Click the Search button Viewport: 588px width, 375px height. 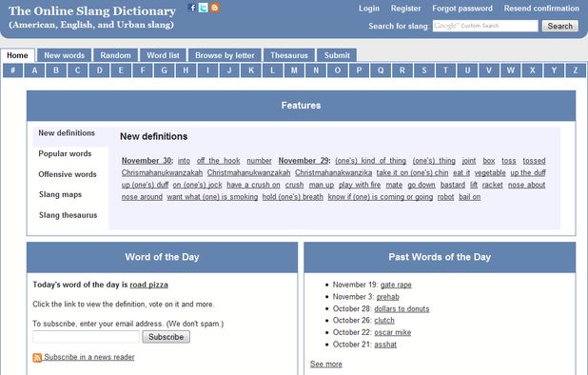point(559,26)
